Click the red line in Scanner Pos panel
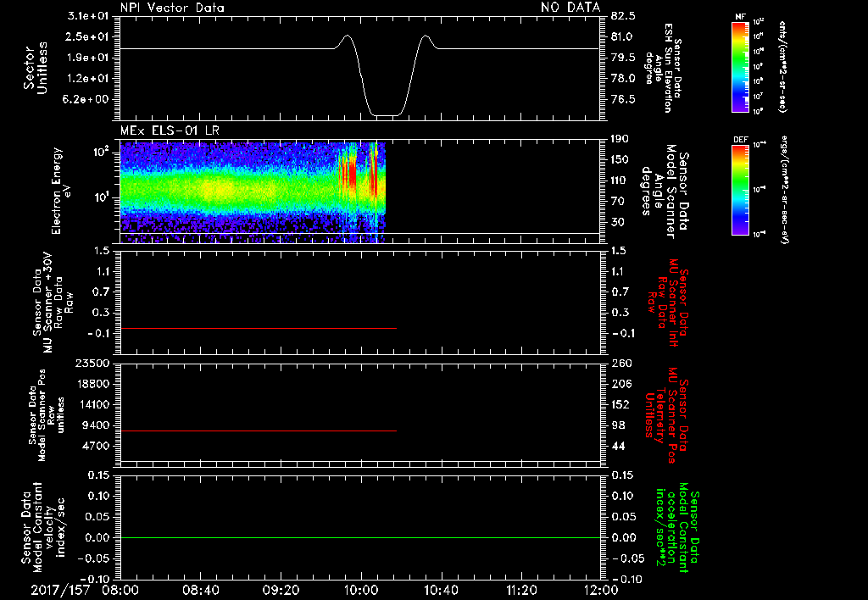Image resolution: width=868 pixels, height=600 pixels. [x=259, y=431]
